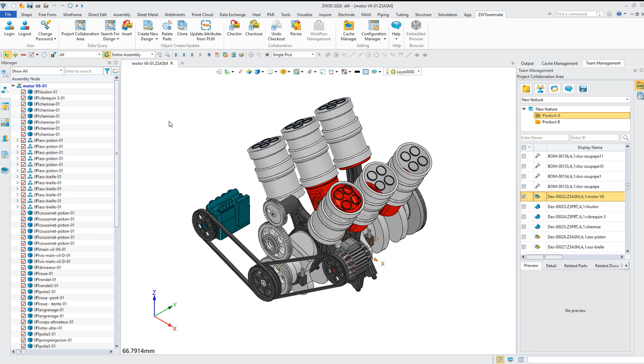
Task: Click the Enter Name input field
Action: pyautogui.click(x=544, y=138)
